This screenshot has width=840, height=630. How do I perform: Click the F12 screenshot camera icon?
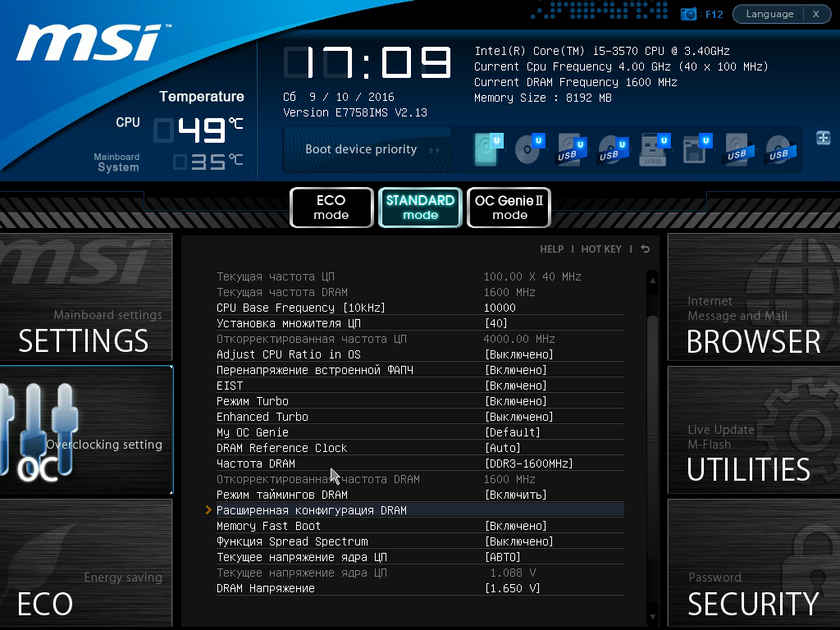tap(688, 14)
